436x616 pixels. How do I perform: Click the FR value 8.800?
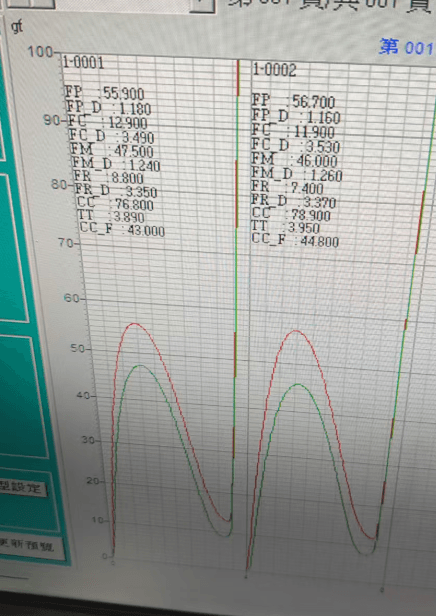pos(128,178)
